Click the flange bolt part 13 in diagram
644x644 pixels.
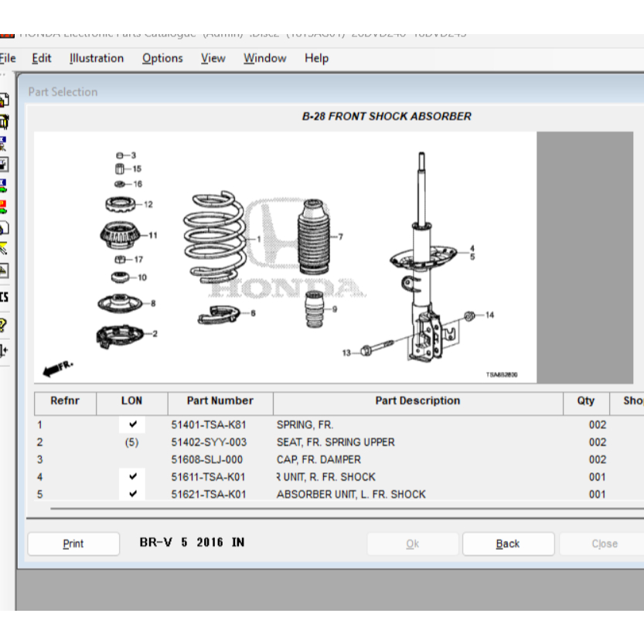(x=346, y=353)
